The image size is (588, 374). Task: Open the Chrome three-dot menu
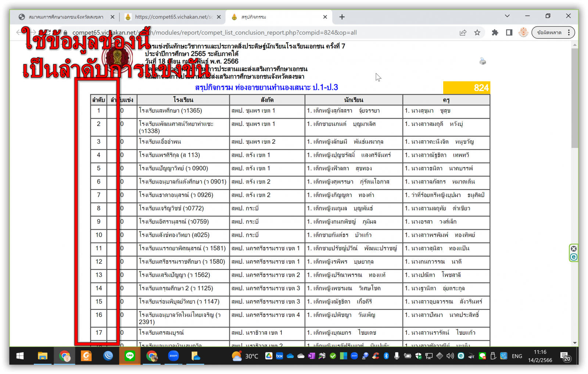pos(569,33)
